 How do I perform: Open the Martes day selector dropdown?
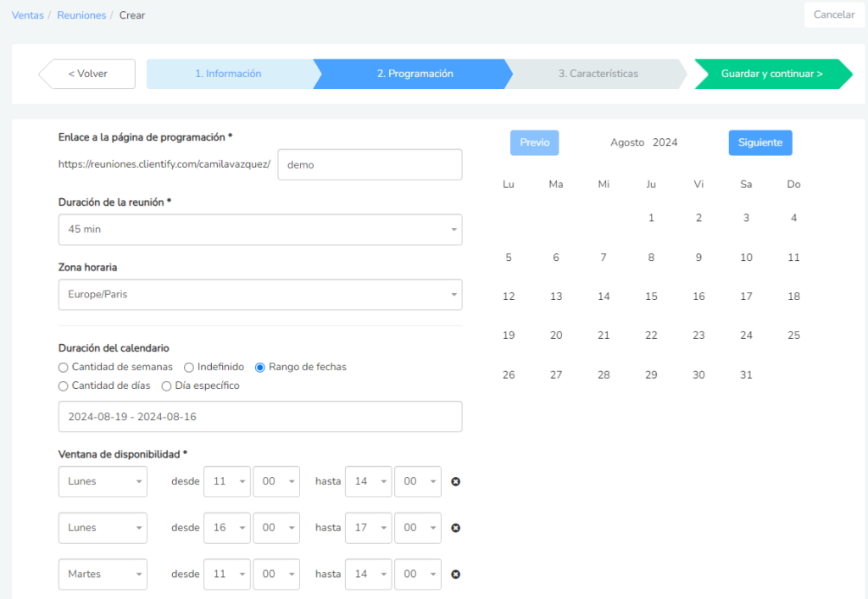click(103, 574)
